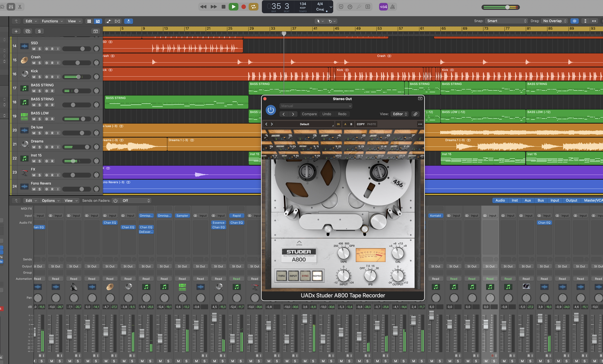603x364 pixels.
Task: Open the Snap Smart dropdown
Action: tap(506, 21)
